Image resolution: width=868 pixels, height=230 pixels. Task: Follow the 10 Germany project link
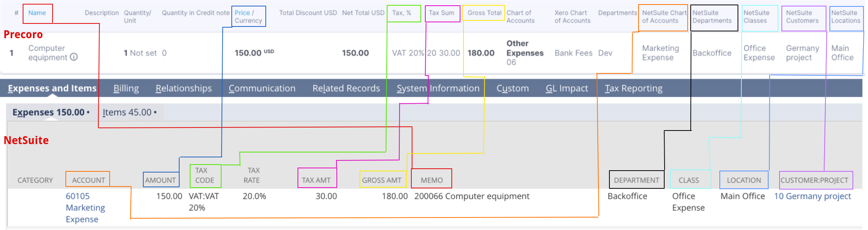812,196
